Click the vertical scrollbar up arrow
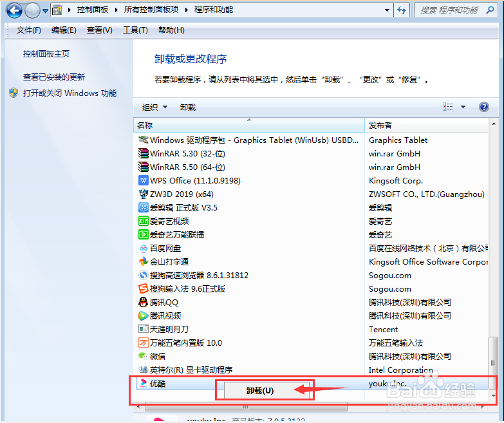The height and width of the screenshot is (423, 504). [494, 124]
